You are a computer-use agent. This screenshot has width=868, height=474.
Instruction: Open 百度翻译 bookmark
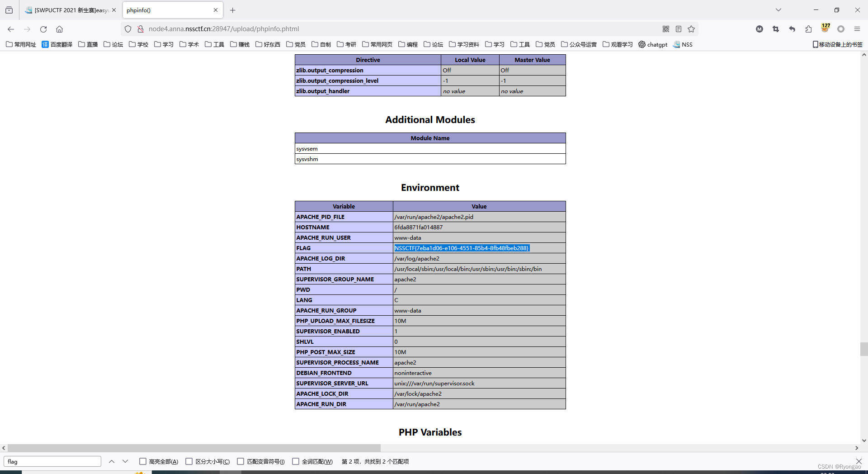click(57, 44)
